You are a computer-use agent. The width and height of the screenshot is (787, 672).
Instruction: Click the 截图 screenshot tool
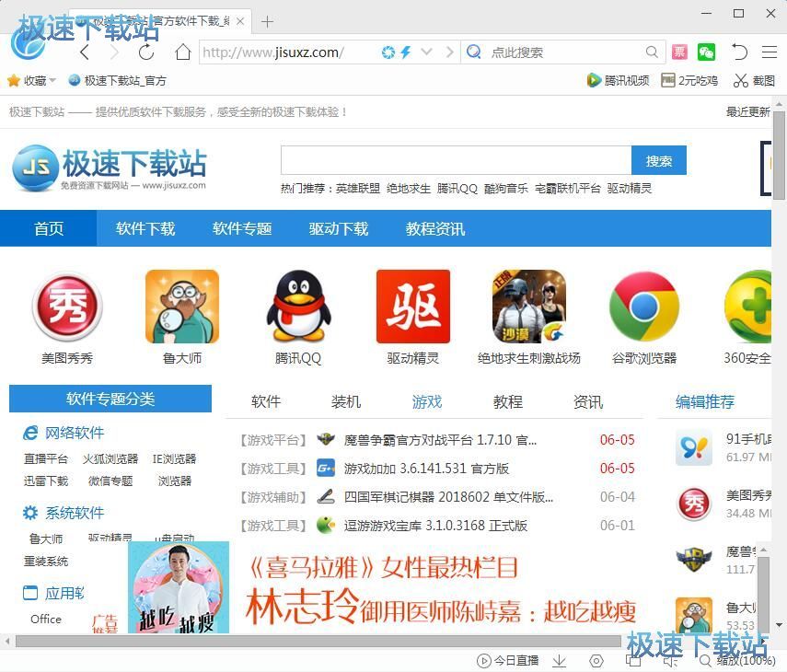[754, 80]
